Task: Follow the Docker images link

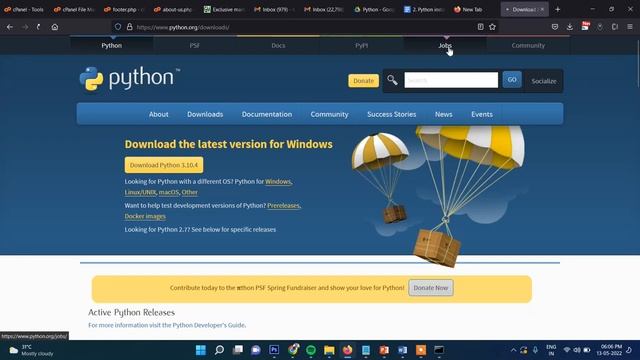Action: coord(145,216)
